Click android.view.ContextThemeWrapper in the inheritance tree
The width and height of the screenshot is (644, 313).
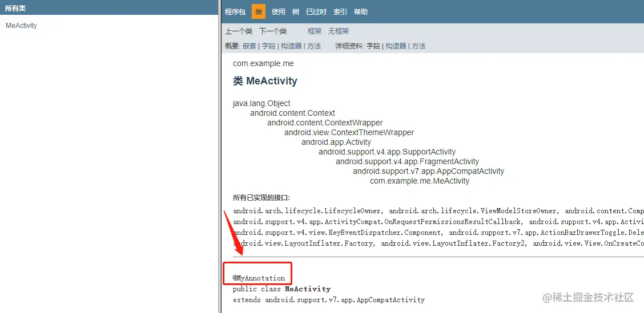[x=349, y=132]
